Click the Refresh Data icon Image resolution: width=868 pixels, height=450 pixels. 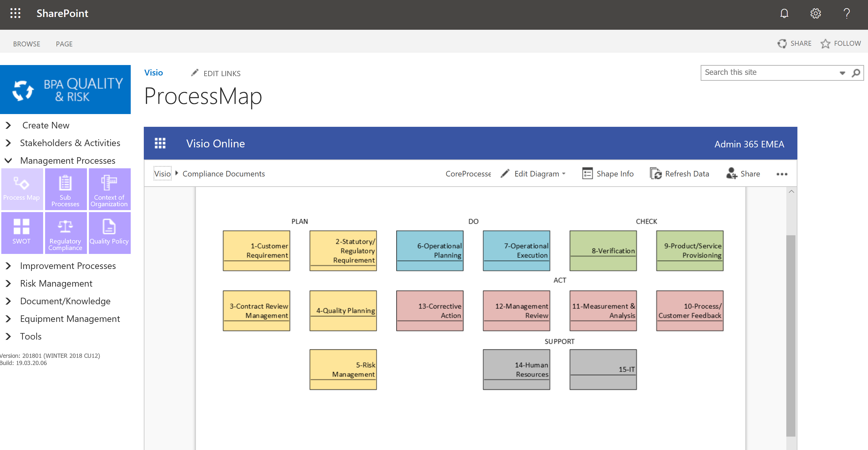(656, 174)
